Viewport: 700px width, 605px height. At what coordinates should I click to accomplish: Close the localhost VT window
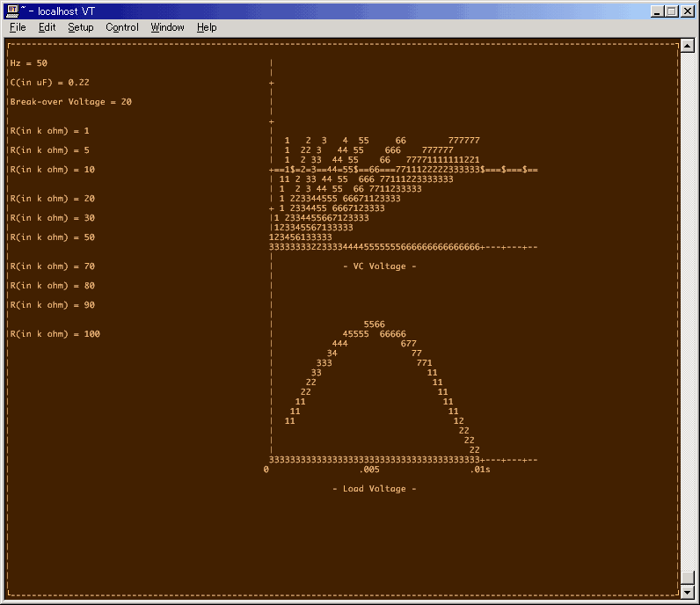[688, 11]
